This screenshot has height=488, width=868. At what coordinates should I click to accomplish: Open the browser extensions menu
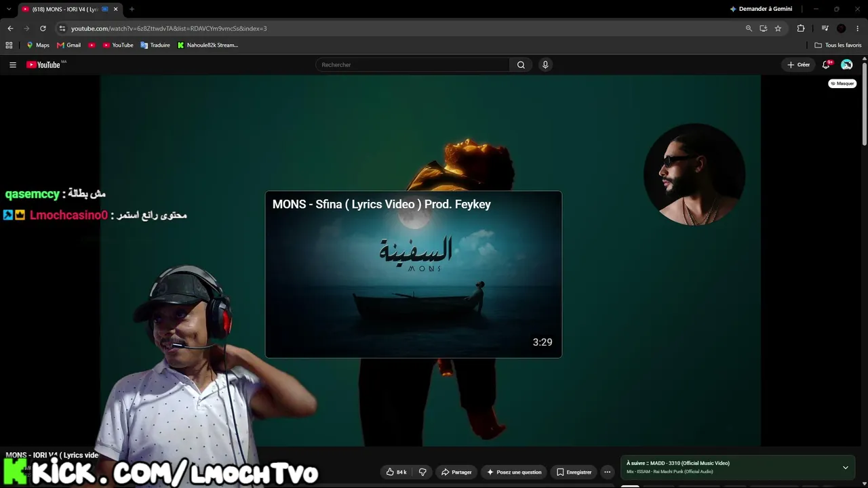click(x=801, y=28)
